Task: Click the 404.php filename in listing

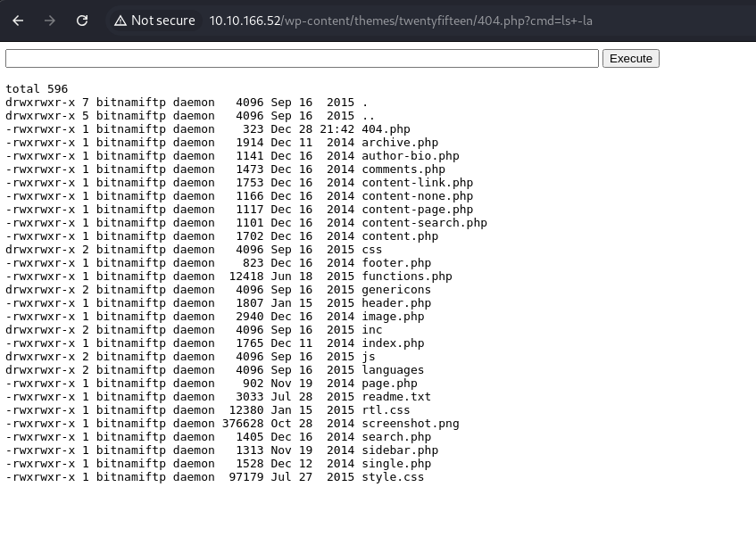Action: tap(386, 129)
